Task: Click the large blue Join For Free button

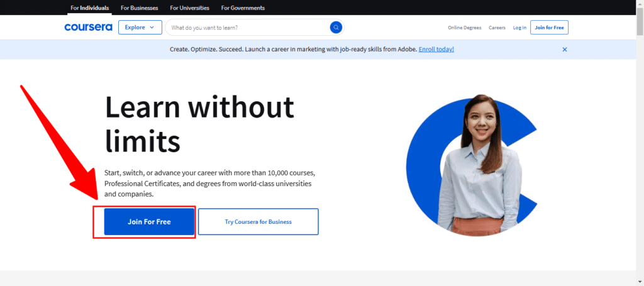Action: point(149,222)
